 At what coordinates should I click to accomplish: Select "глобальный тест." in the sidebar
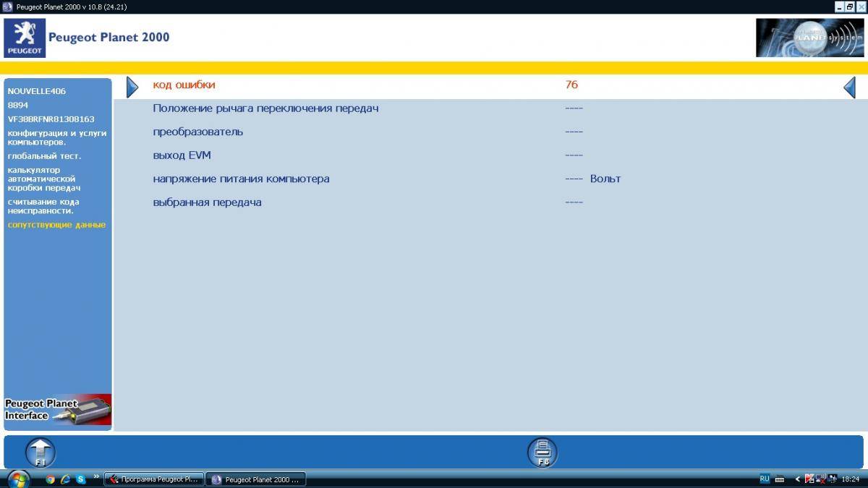point(44,156)
